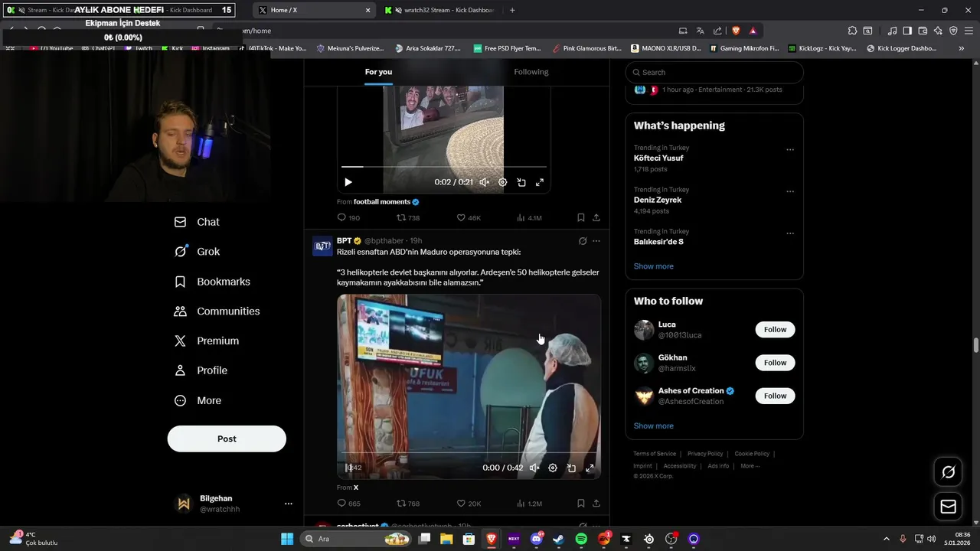Open more options for Balıkesir'de 8 trend

pos(790,233)
